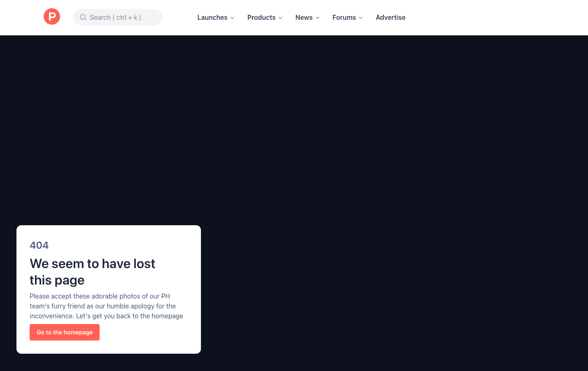Expand the Products menu chevron

click(x=281, y=18)
